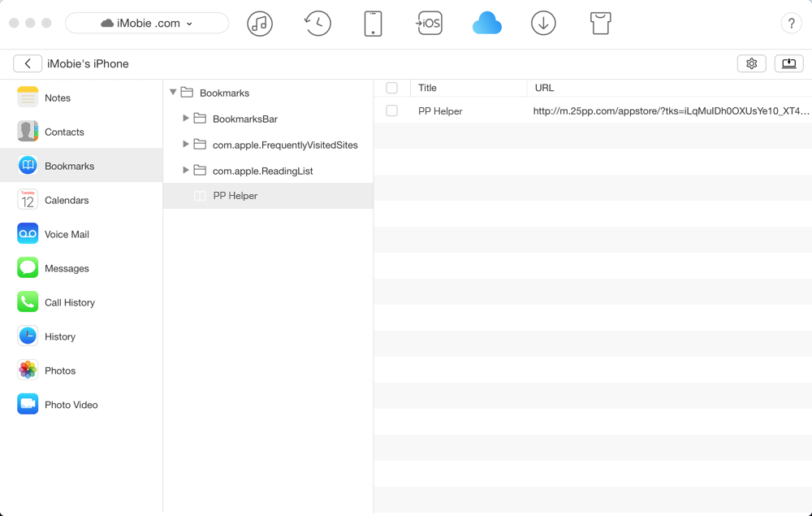This screenshot has height=516, width=812.
Task: Click the settings gear button
Action: click(x=752, y=63)
